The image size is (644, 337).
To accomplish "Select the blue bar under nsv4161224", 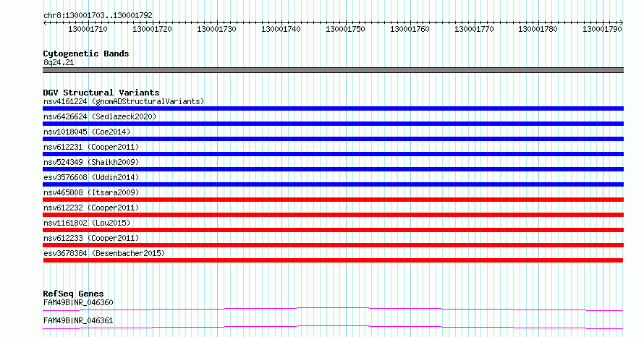I will 333,108.
